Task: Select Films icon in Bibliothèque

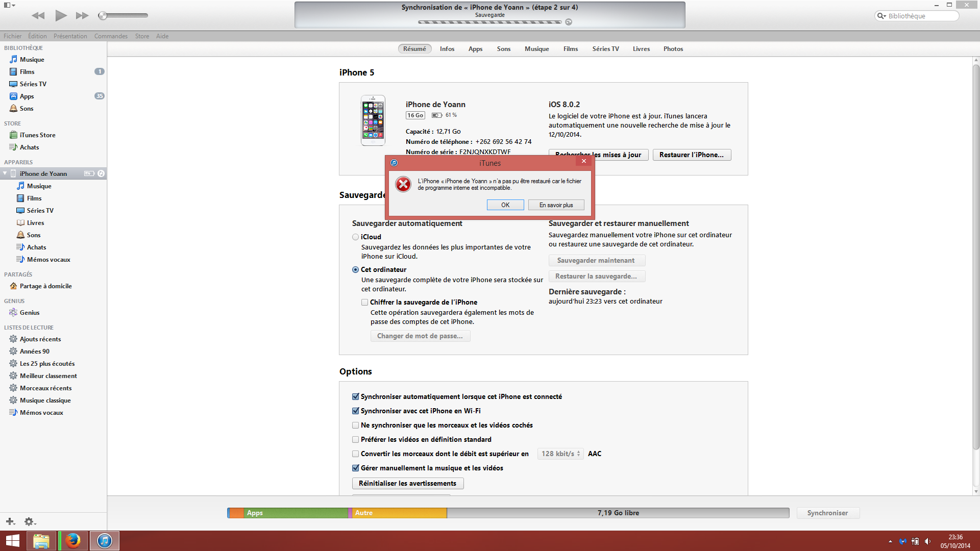Action: point(13,72)
